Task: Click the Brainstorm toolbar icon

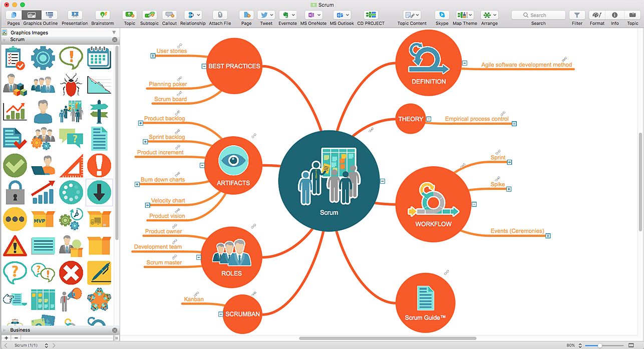Action: coord(102,16)
